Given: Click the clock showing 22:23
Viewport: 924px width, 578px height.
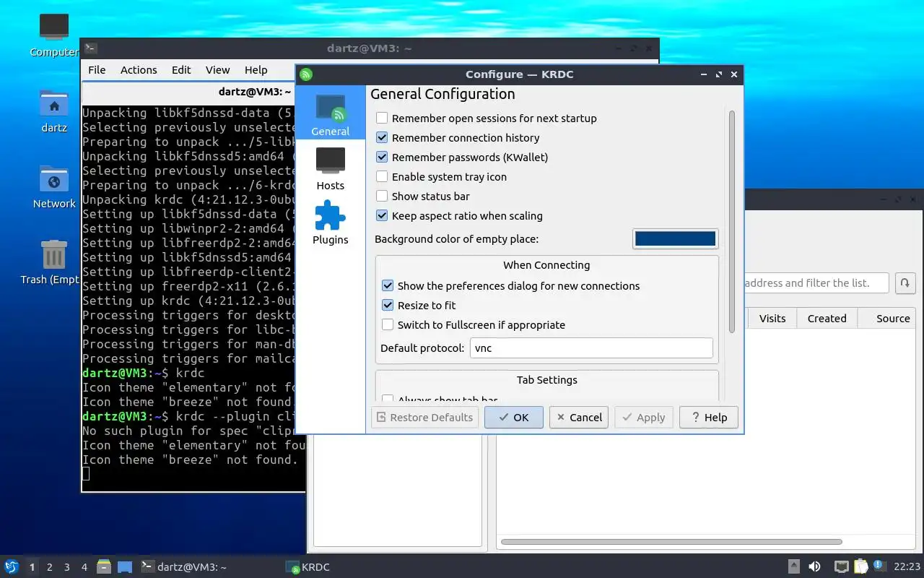Looking at the screenshot, I should coord(907,567).
